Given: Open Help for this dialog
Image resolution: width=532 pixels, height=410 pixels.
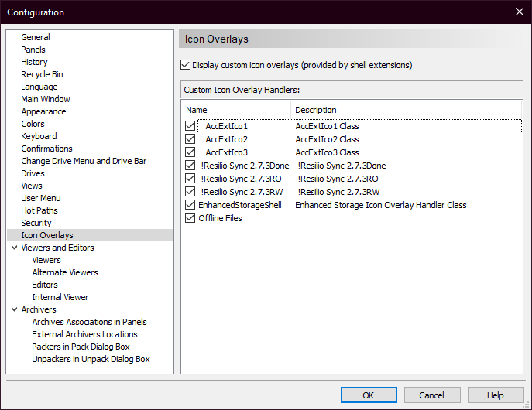Looking at the screenshot, I should (x=496, y=395).
